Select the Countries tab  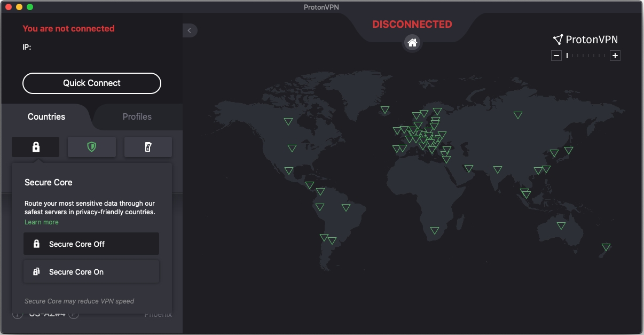tap(46, 116)
